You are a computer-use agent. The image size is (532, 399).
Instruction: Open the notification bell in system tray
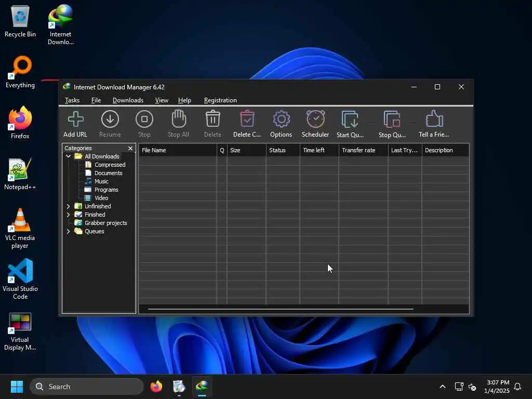(517, 387)
